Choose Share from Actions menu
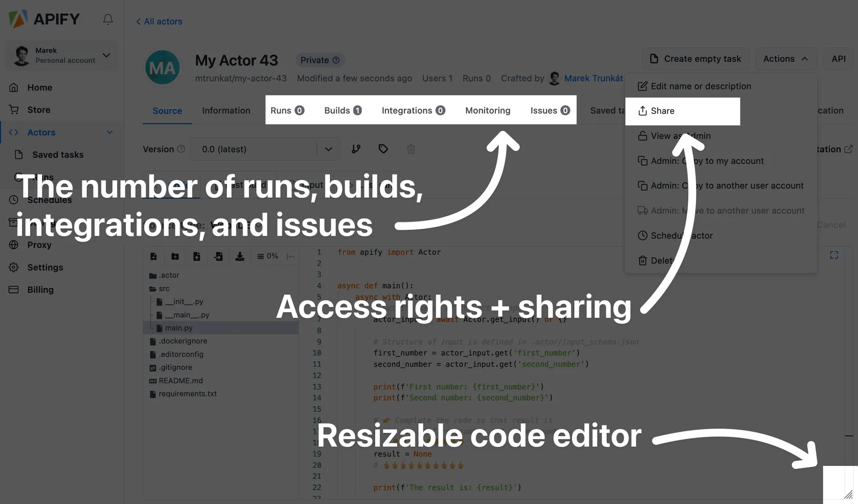858x504 pixels. coord(683,111)
